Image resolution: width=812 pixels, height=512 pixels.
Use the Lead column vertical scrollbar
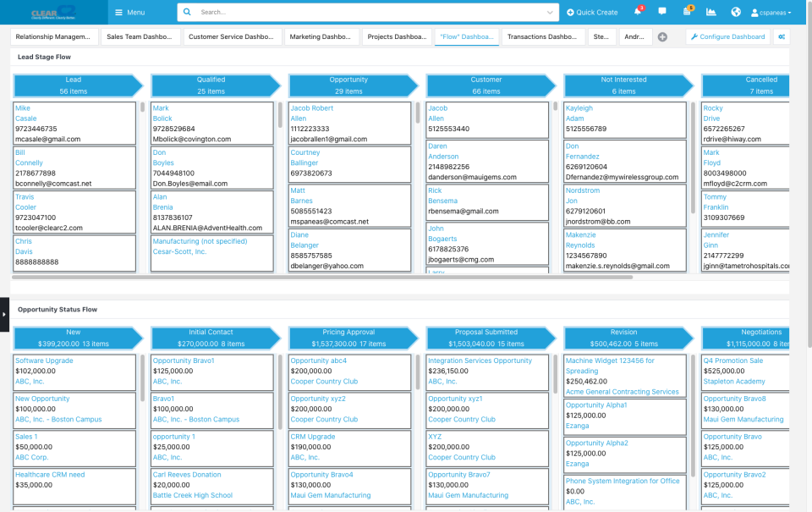coord(142,107)
